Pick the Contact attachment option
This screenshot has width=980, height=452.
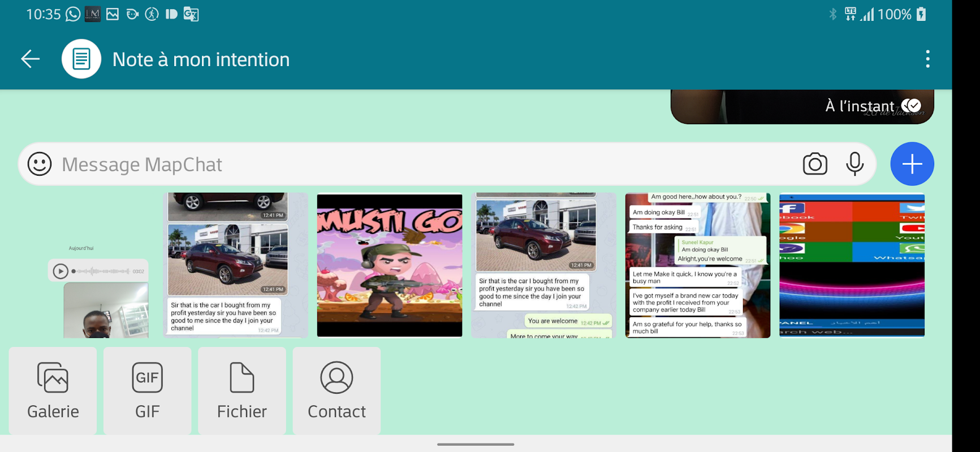coord(336,391)
